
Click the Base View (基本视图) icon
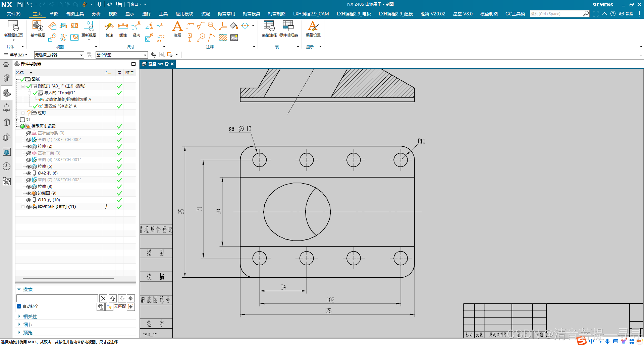[x=38, y=26]
